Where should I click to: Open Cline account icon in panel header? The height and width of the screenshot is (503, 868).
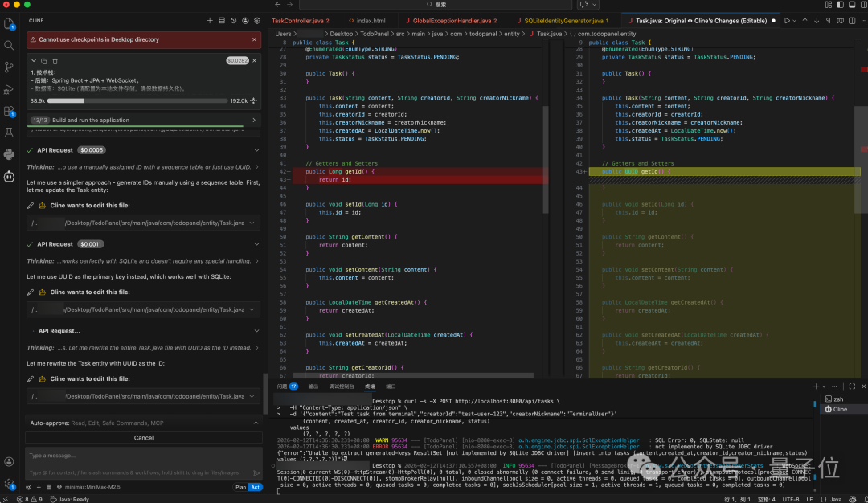245,20
